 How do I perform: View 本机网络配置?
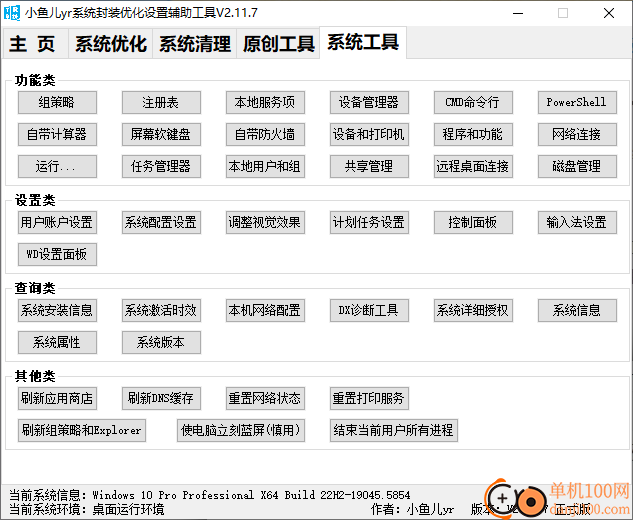pos(265,310)
